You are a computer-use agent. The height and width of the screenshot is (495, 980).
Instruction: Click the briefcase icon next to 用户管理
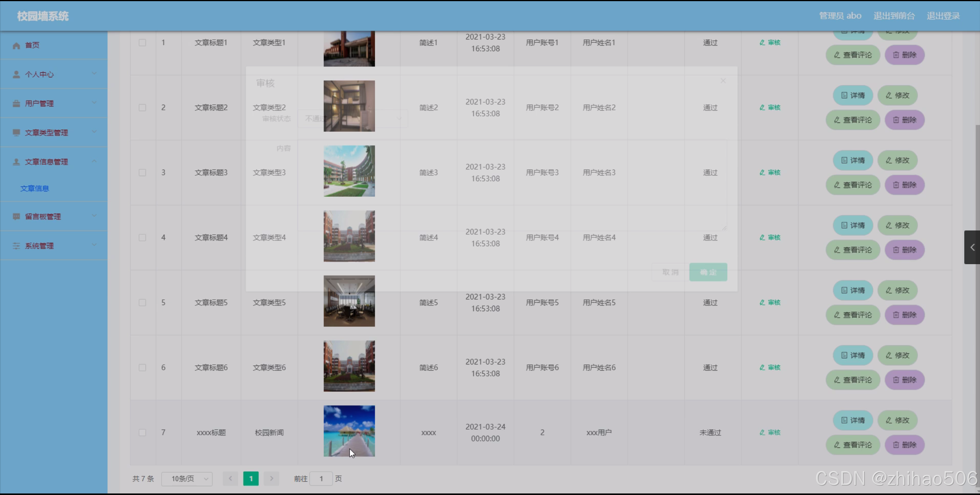coord(16,103)
